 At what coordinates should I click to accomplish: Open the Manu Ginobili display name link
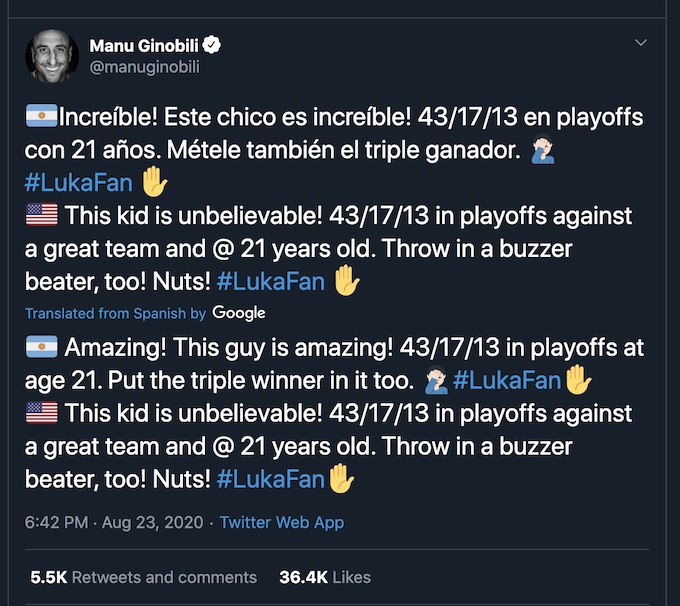144,46
